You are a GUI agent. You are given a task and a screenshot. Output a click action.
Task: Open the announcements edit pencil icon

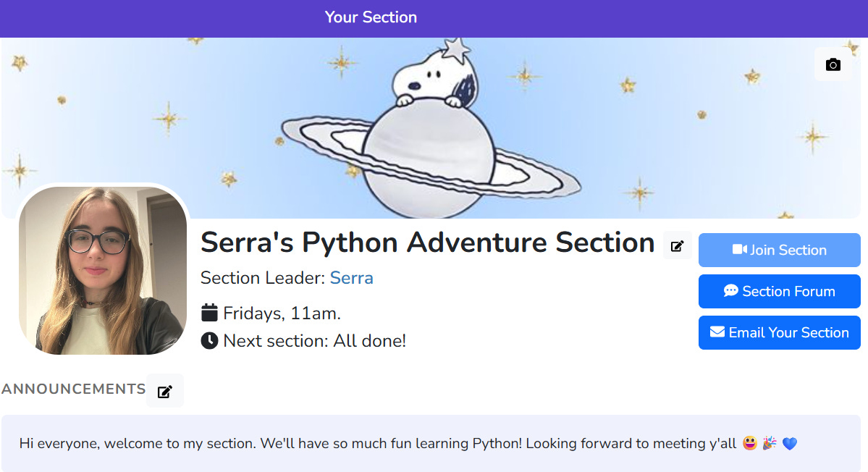(x=165, y=392)
